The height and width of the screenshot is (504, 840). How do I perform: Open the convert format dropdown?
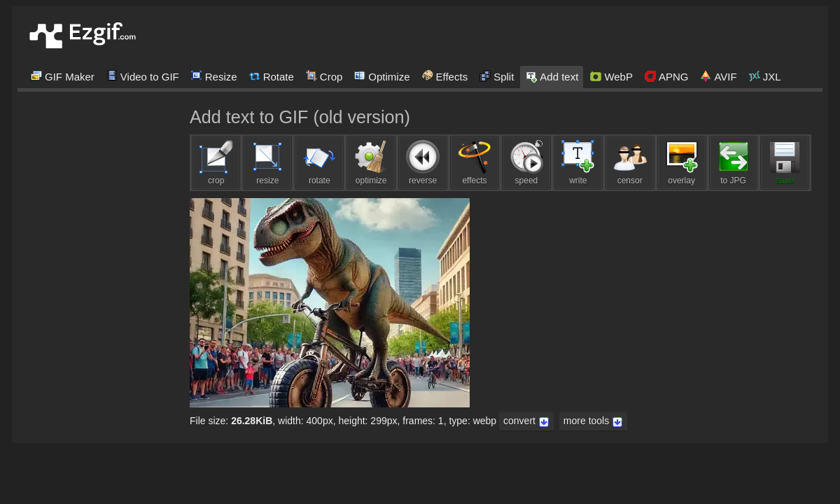(526, 421)
